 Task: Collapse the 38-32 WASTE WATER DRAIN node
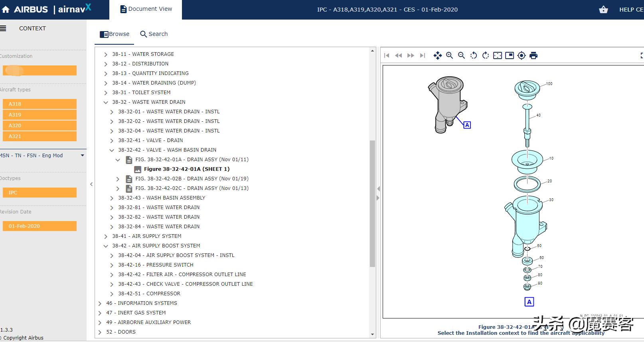pos(106,102)
